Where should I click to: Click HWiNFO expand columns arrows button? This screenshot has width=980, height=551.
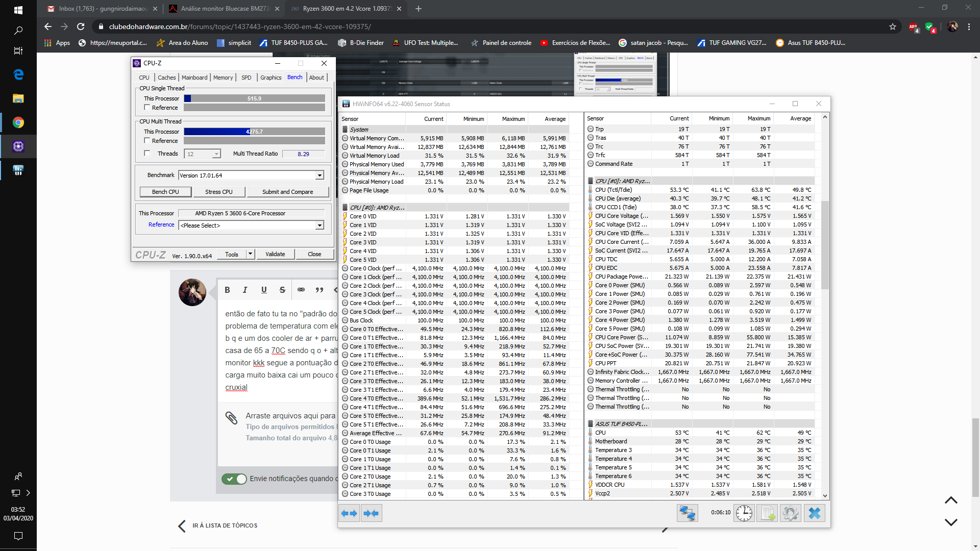349,513
